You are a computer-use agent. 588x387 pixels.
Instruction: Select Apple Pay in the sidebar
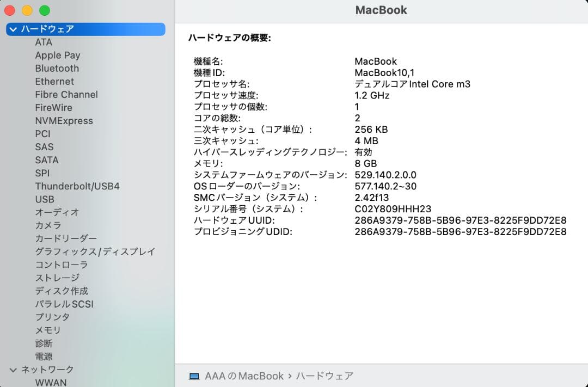click(x=58, y=55)
